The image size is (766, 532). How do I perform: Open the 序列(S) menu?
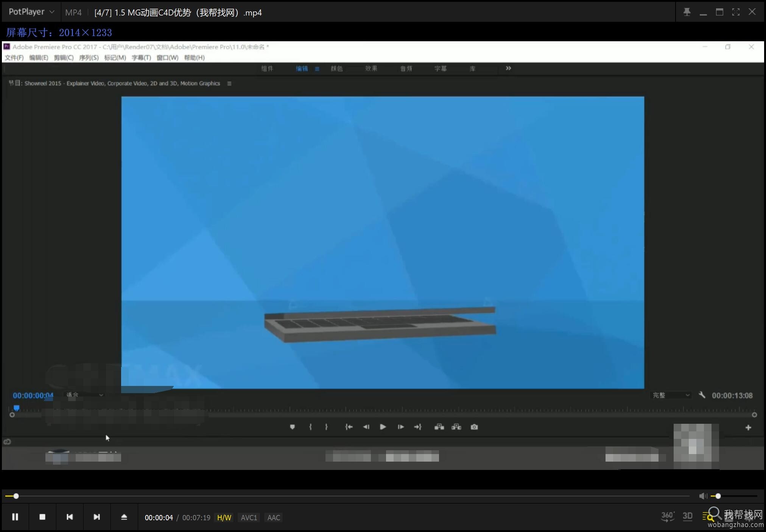coord(89,58)
